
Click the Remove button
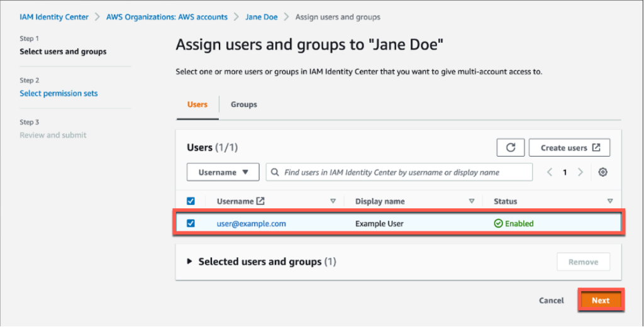tap(583, 262)
